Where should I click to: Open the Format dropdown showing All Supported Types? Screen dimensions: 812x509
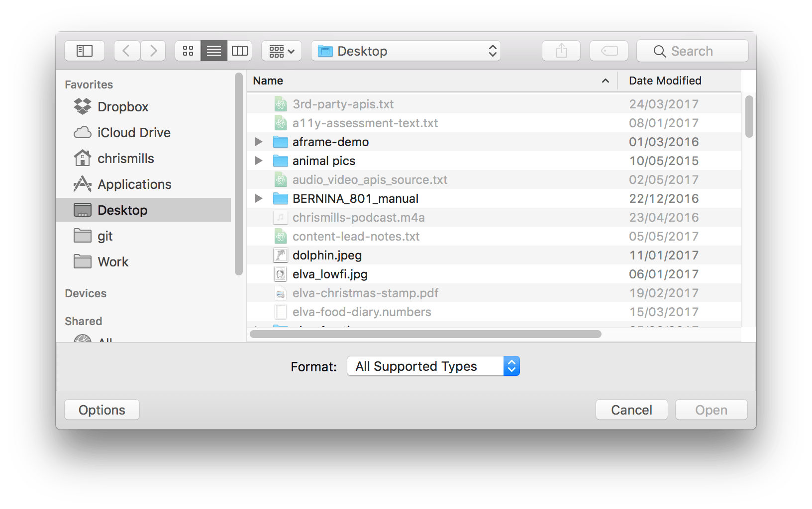click(432, 366)
